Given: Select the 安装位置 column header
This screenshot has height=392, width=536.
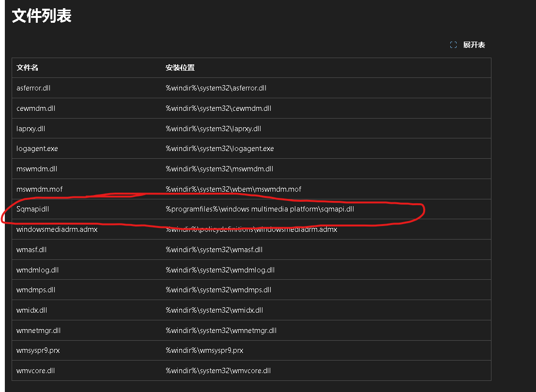Looking at the screenshot, I should [x=180, y=68].
